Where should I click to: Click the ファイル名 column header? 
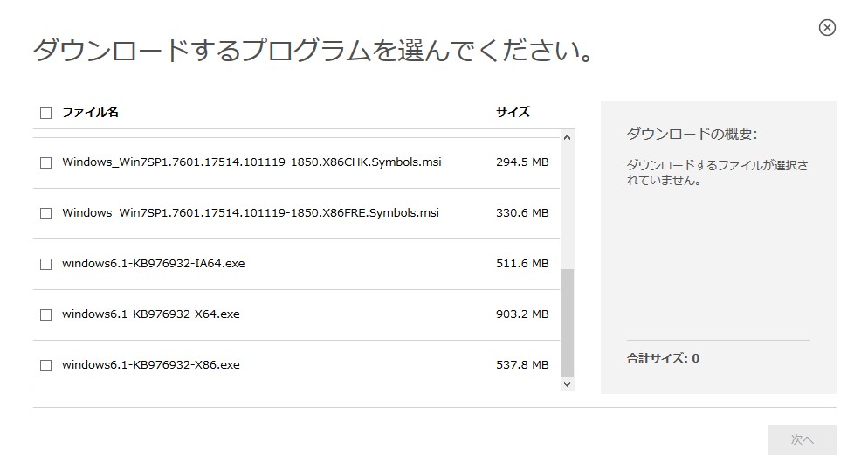tap(90, 113)
